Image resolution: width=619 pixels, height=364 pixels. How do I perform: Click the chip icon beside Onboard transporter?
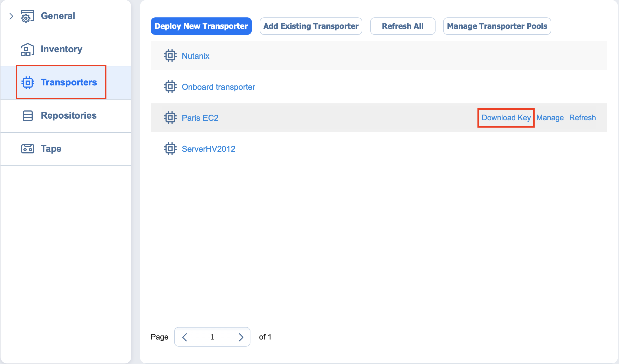click(170, 87)
